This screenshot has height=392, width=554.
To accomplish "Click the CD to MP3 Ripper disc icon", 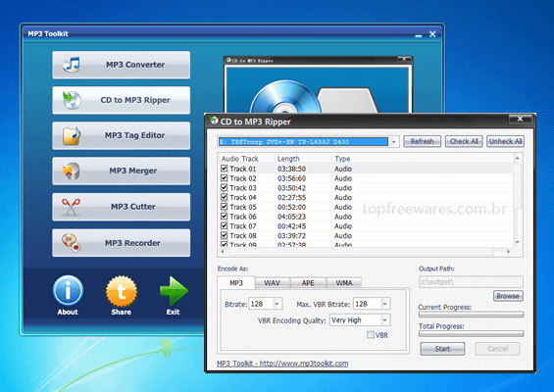I will 72,100.
